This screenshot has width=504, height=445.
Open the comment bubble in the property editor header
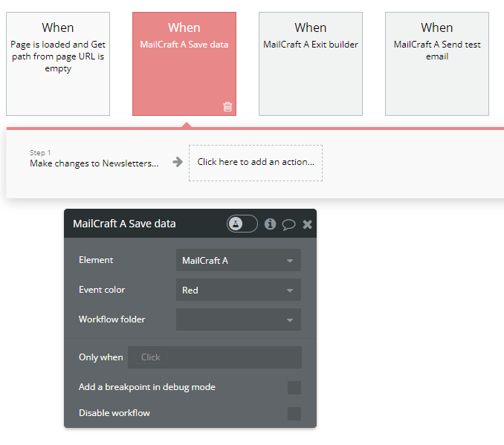coord(288,224)
